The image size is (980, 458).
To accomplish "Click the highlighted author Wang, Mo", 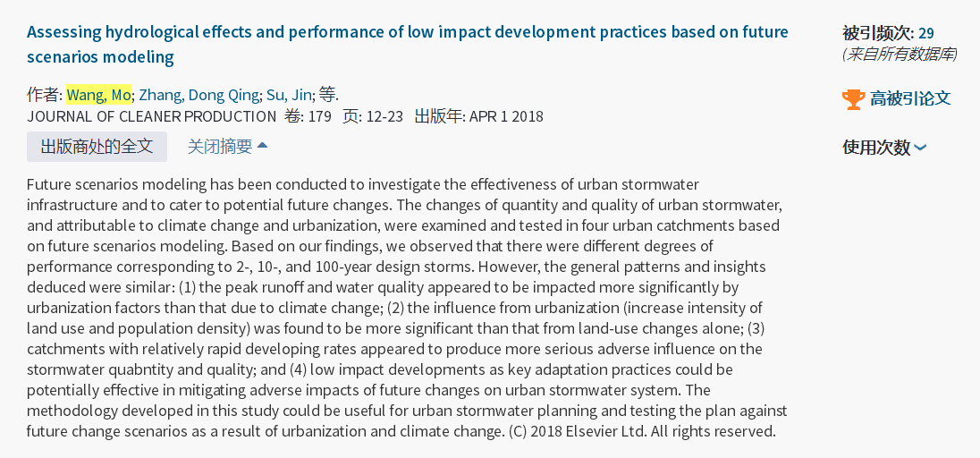I will (98, 95).
